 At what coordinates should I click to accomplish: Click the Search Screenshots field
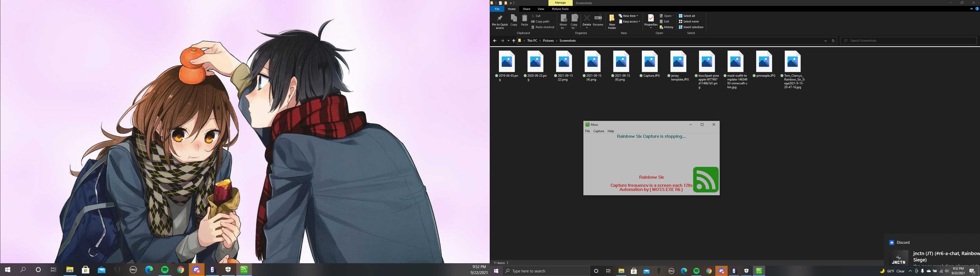909,41
